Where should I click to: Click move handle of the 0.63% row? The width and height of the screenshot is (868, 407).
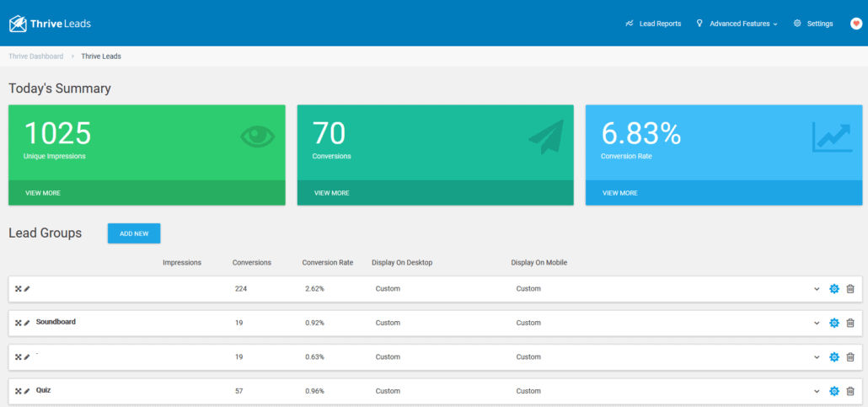pyautogui.click(x=18, y=357)
